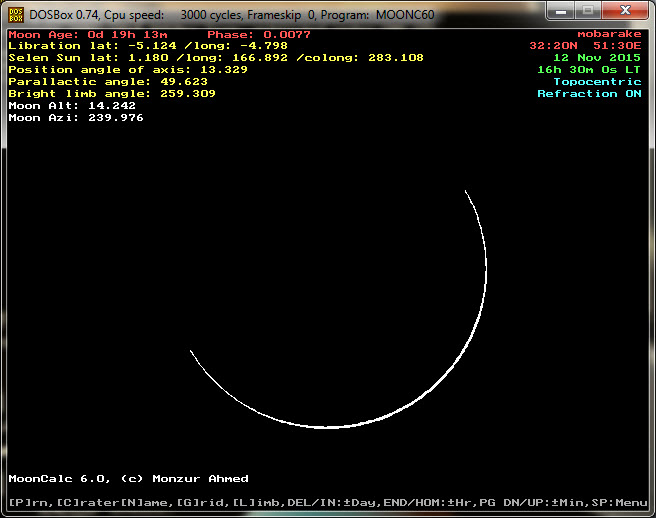The width and height of the screenshot is (656, 518).
Task: Click the 'Libration lat: -5.124' line
Action: [92, 46]
